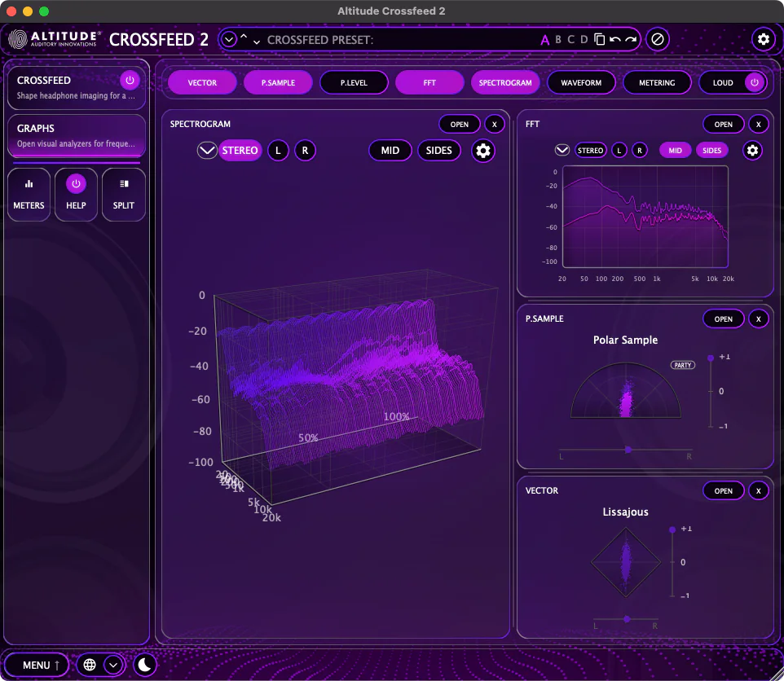Select L channel in FFT panel
Screen dimensions: 784x681
click(619, 151)
